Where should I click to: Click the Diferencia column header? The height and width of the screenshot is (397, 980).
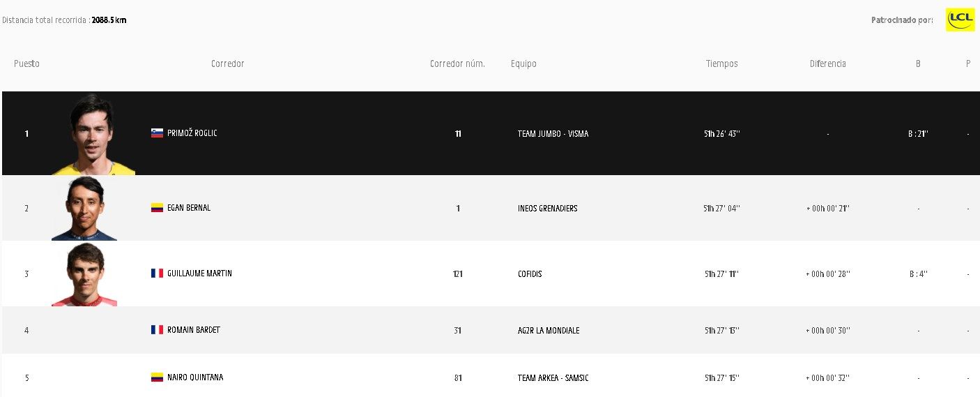[827, 63]
